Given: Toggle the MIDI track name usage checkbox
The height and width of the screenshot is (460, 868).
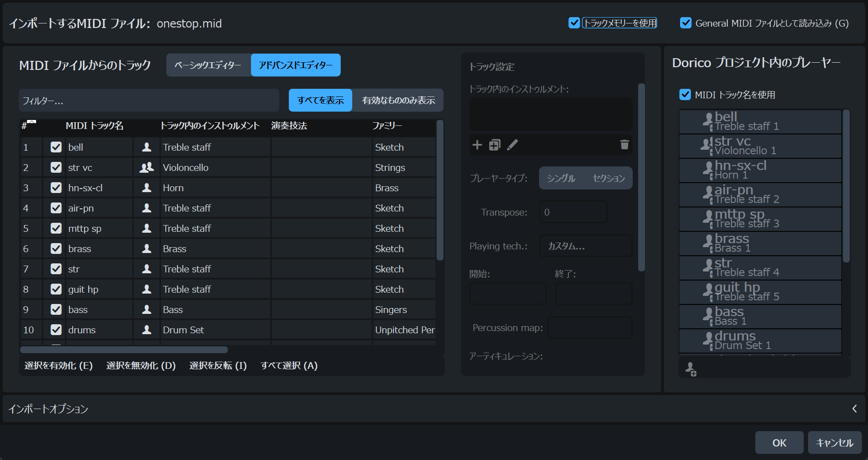Looking at the screenshot, I should click(x=685, y=95).
